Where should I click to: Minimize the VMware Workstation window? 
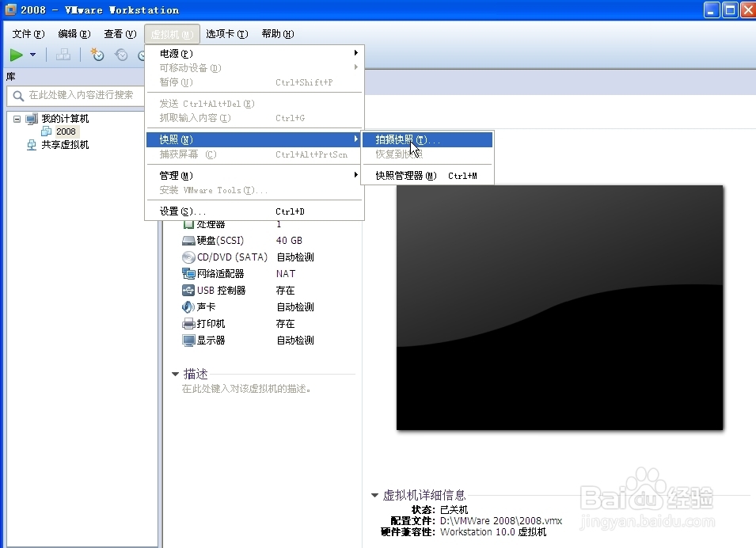click(x=711, y=10)
